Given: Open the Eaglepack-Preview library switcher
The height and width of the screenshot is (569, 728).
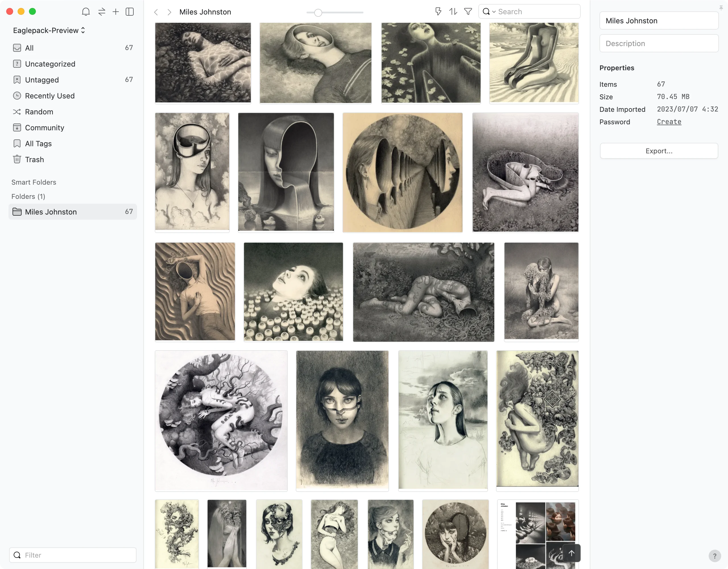Looking at the screenshot, I should pyautogui.click(x=49, y=30).
